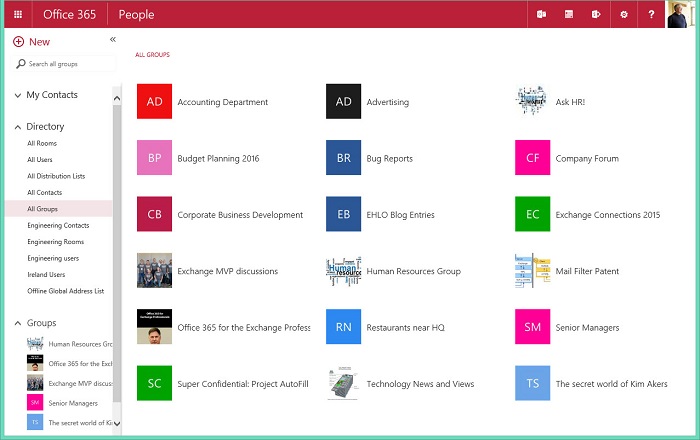700x440 pixels.
Task: Select All Users in the Directory
Action: (40, 160)
